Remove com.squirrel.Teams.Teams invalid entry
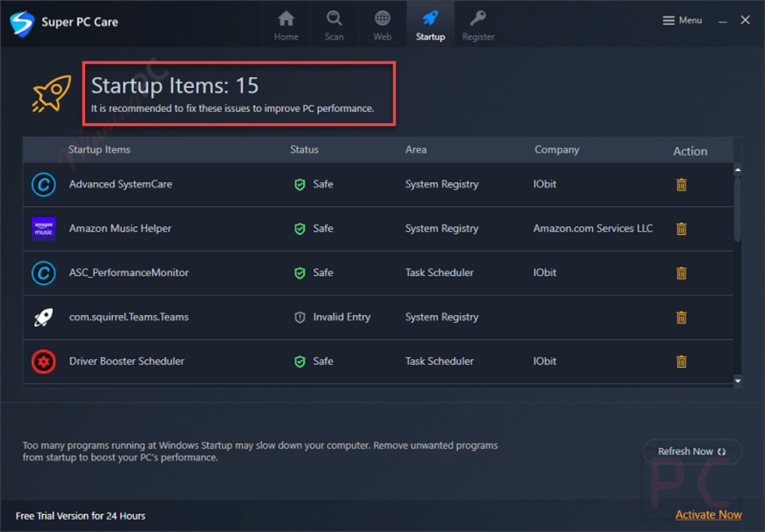The height and width of the screenshot is (532, 765). click(681, 318)
